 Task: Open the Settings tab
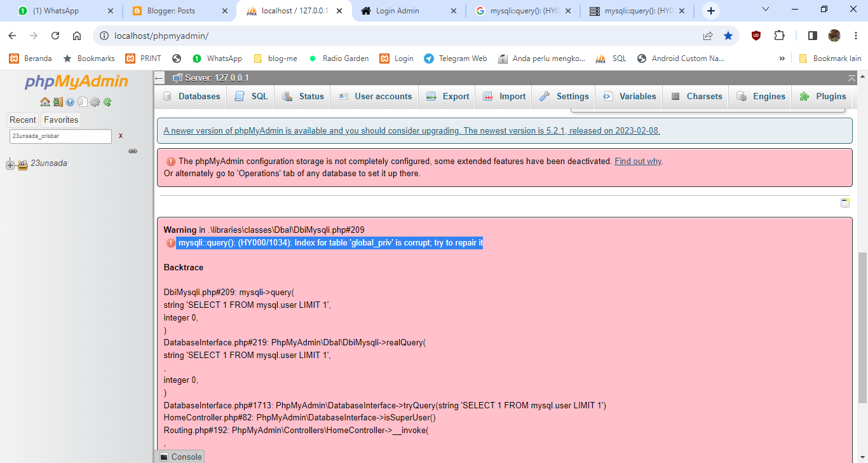point(564,97)
